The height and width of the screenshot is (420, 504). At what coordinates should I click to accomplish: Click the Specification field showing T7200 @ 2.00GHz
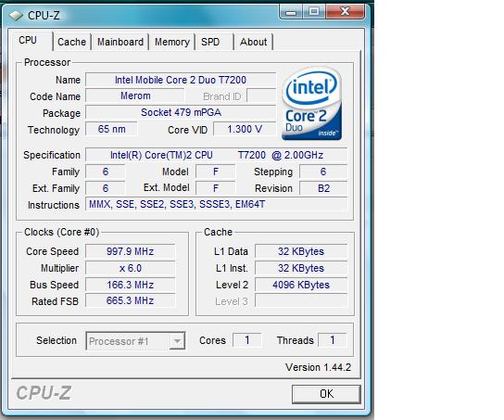[216, 155]
